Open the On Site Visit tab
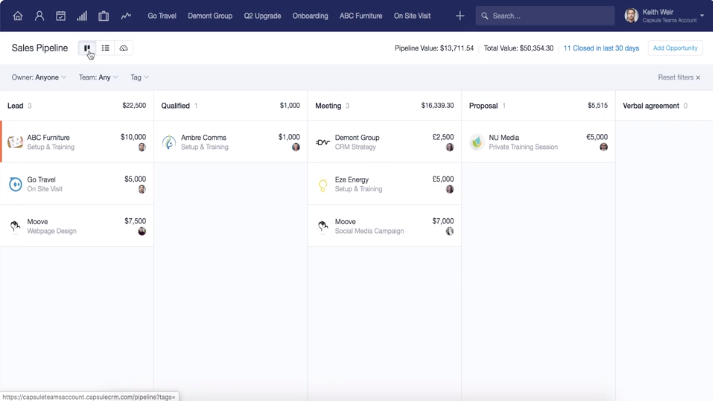The image size is (713, 401). [x=412, y=16]
